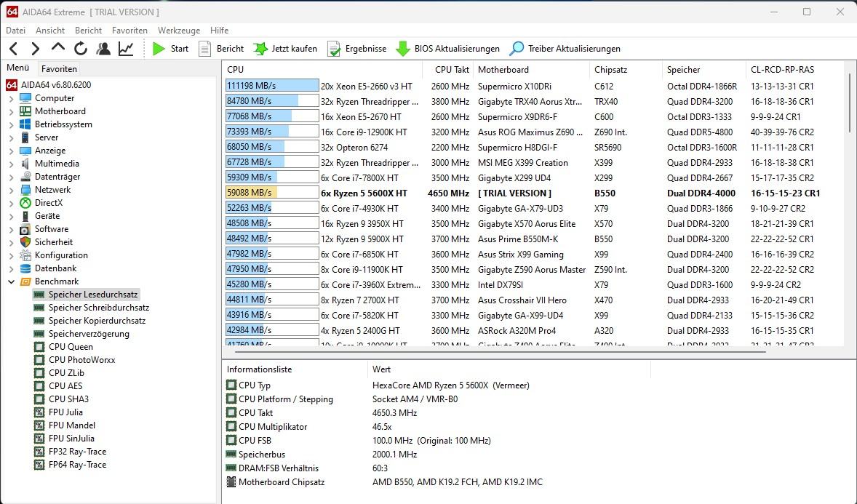Switch to the Menü sidebar tab
The image size is (857, 504).
[18, 68]
